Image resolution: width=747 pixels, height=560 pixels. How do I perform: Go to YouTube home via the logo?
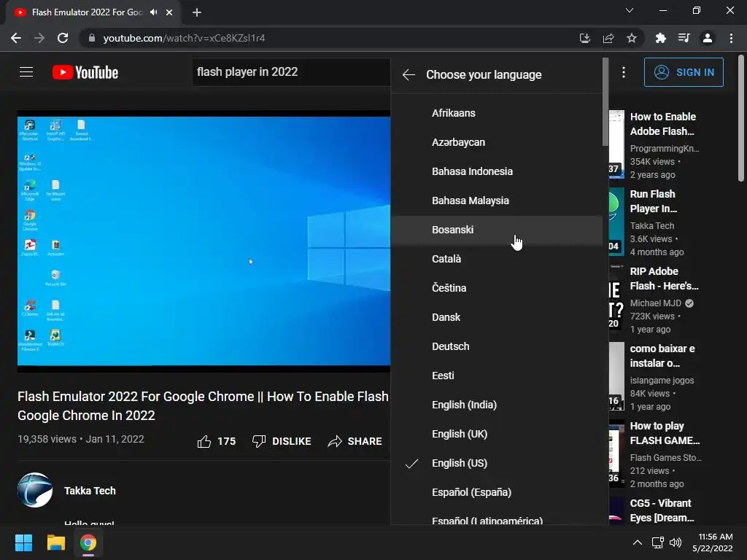point(85,72)
